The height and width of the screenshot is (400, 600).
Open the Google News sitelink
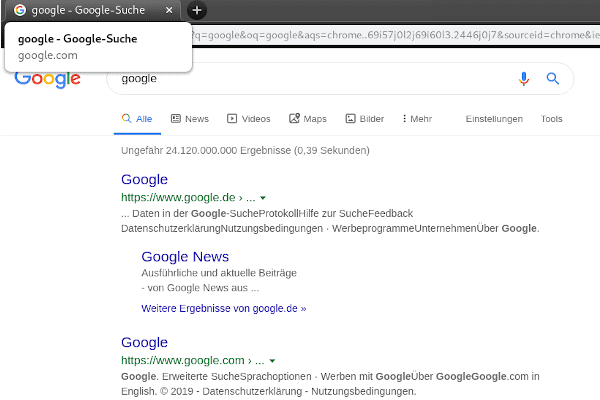click(x=185, y=257)
